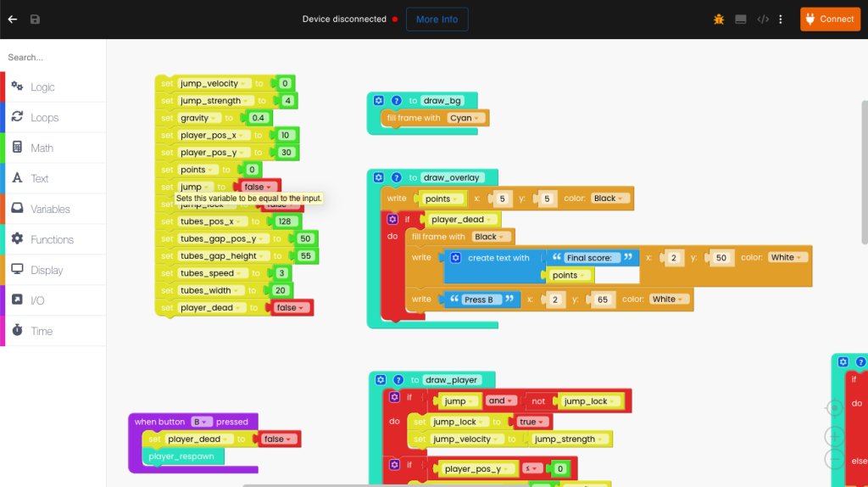The image size is (868, 487).
Task: Toggle the jump_lock true value in draw_player
Action: coord(531,422)
